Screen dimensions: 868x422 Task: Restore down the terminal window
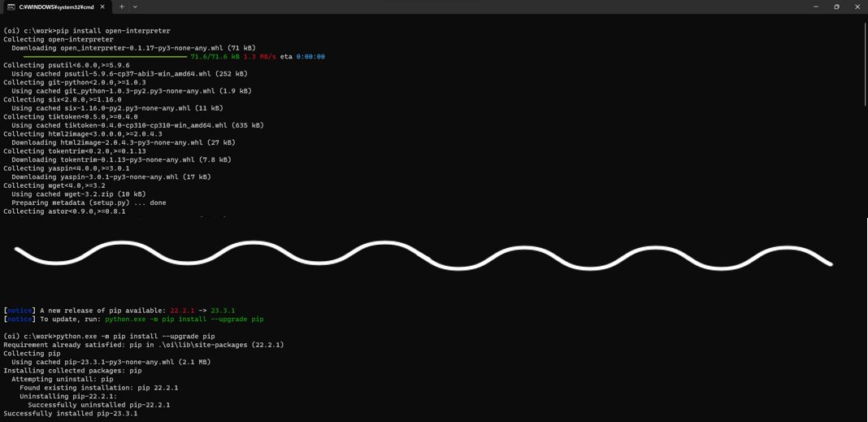836,7
